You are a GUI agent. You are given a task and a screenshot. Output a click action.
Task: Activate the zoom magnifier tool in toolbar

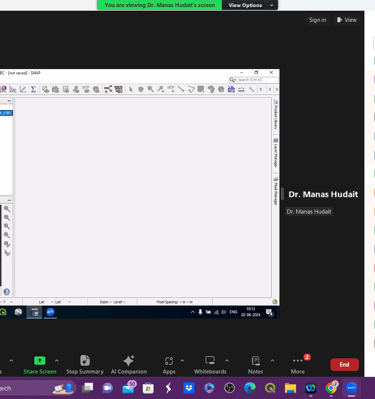151,89
